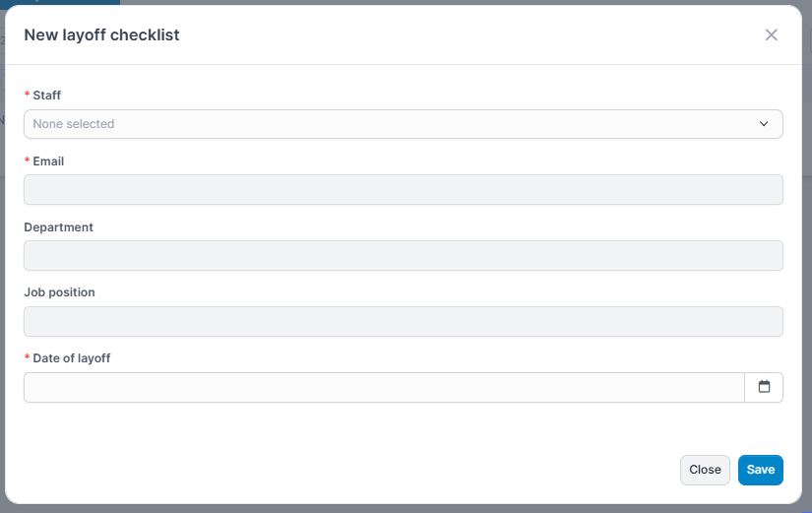Dismiss dialog with the X icon
The height and width of the screenshot is (513, 812).
point(771,35)
